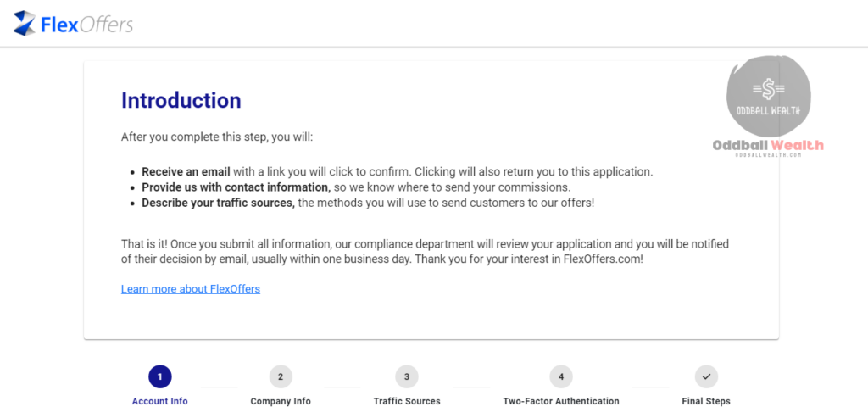This screenshot has height=418, width=868.
Task: Click the Account Info step label
Action: pos(160,401)
